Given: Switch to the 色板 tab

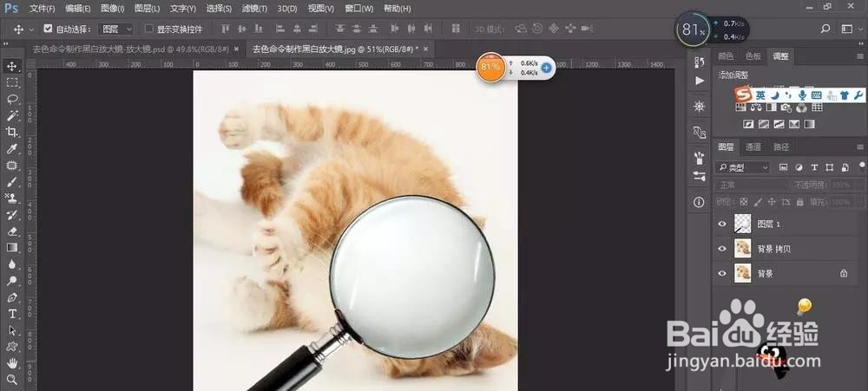Looking at the screenshot, I should pyautogui.click(x=753, y=56).
